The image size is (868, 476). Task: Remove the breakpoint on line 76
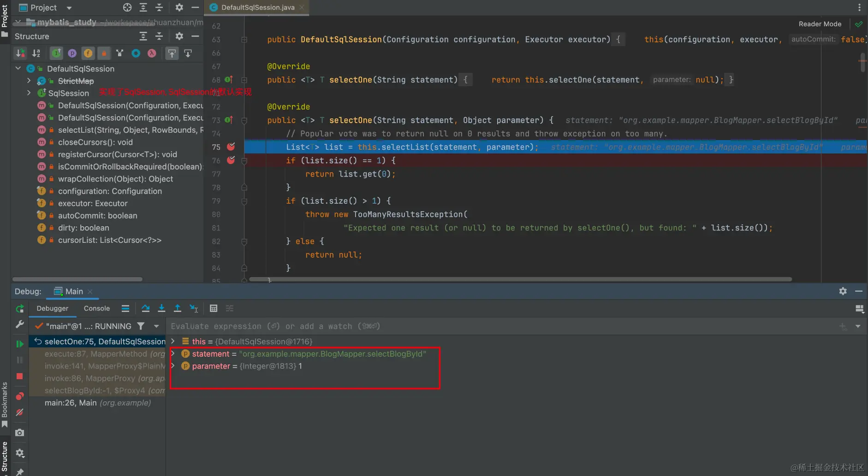(231, 160)
